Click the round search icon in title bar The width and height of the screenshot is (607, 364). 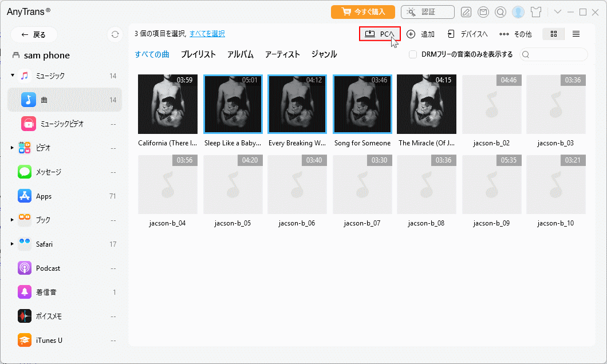coord(500,13)
